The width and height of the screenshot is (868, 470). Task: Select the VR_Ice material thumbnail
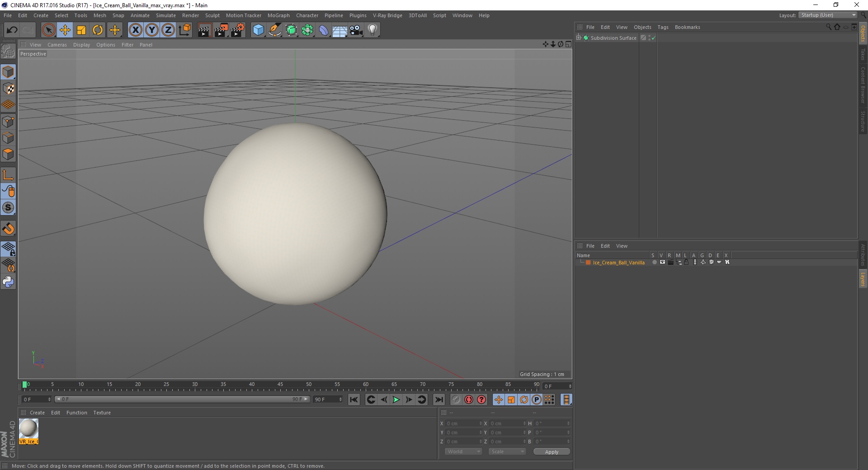28,432
